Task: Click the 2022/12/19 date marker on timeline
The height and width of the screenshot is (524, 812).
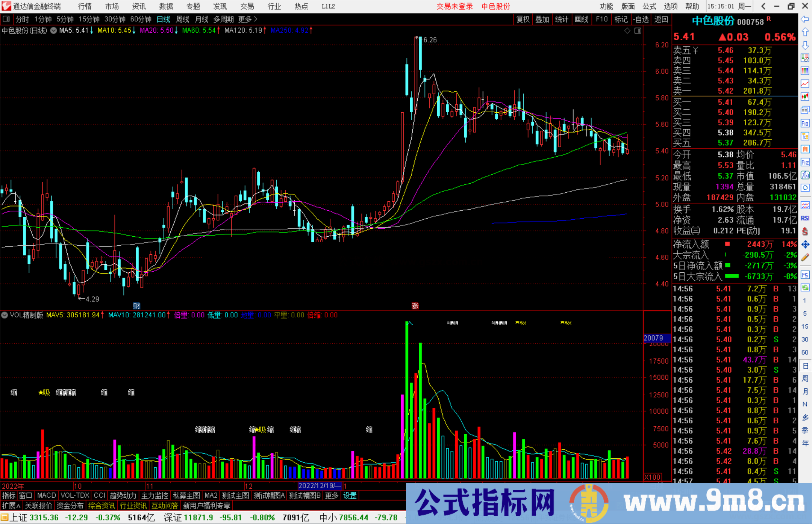Action: click(x=320, y=485)
